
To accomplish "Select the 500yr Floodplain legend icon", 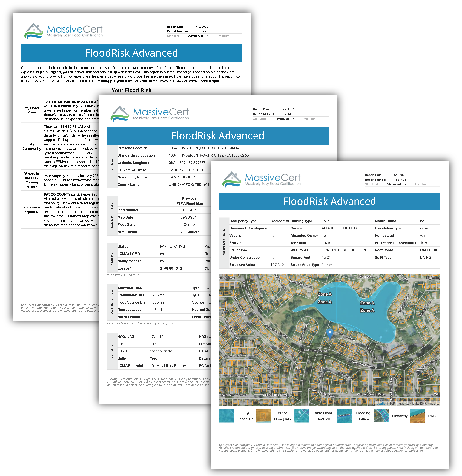I will click(x=264, y=416).
